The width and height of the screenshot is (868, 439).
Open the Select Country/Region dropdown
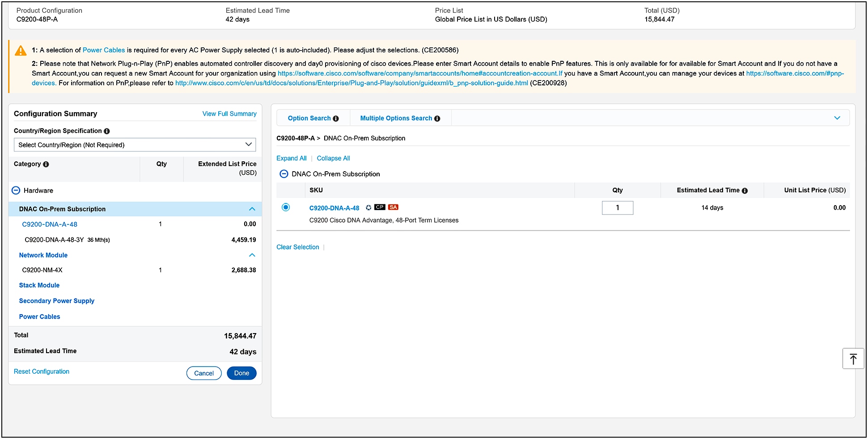(135, 145)
